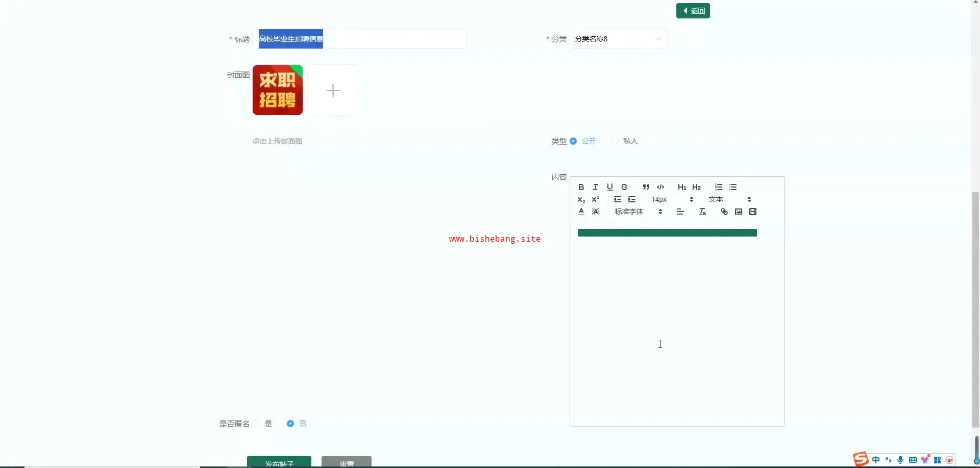
Task: Clear text formatting with Tx icon
Action: pos(702,212)
